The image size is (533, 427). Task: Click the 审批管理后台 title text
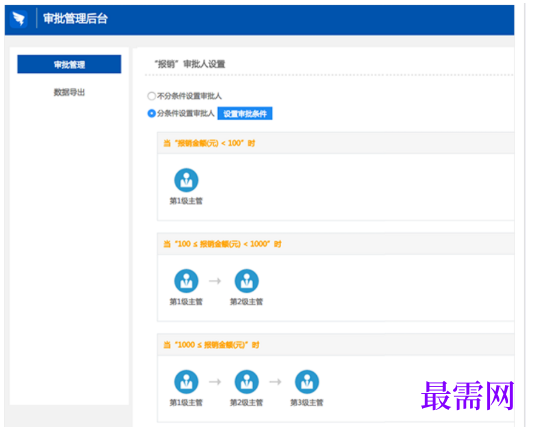click(75, 18)
